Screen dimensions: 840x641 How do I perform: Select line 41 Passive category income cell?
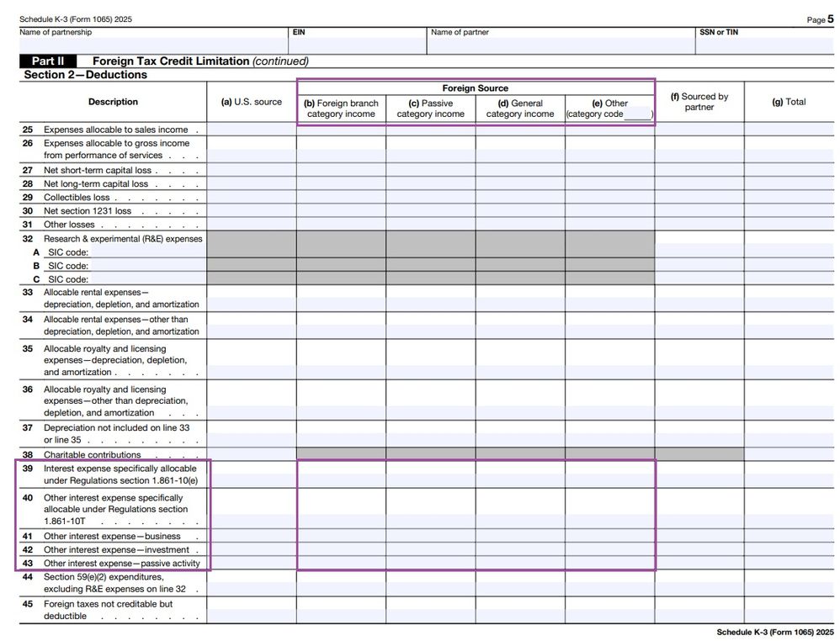pyautogui.click(x=430, y=536)
